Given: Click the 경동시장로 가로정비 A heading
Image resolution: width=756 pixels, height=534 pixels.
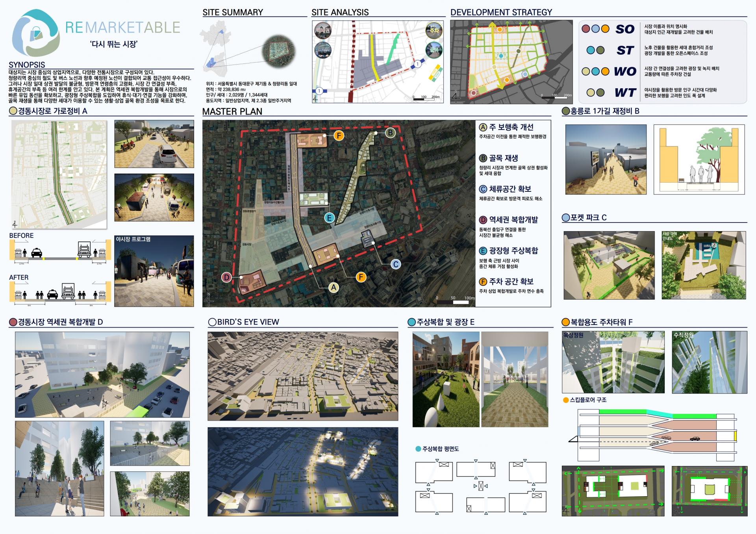Looking at the screenshot, I should (x=52, y=111).
